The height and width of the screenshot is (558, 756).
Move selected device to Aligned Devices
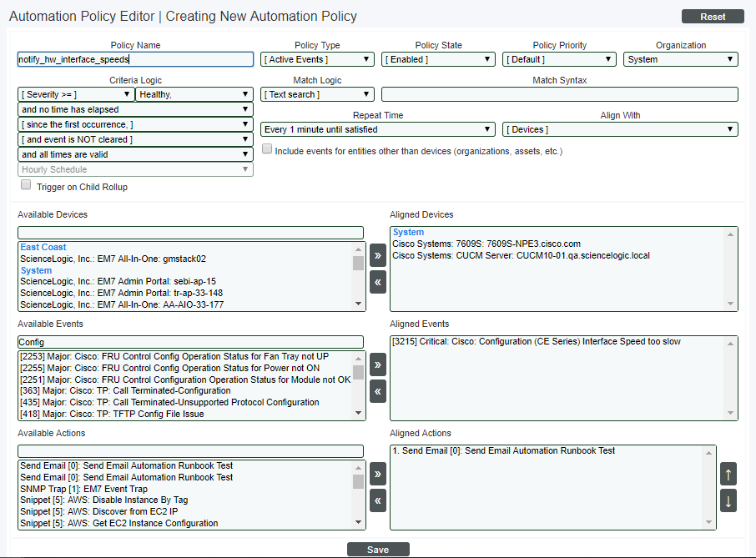click(378, 255)
